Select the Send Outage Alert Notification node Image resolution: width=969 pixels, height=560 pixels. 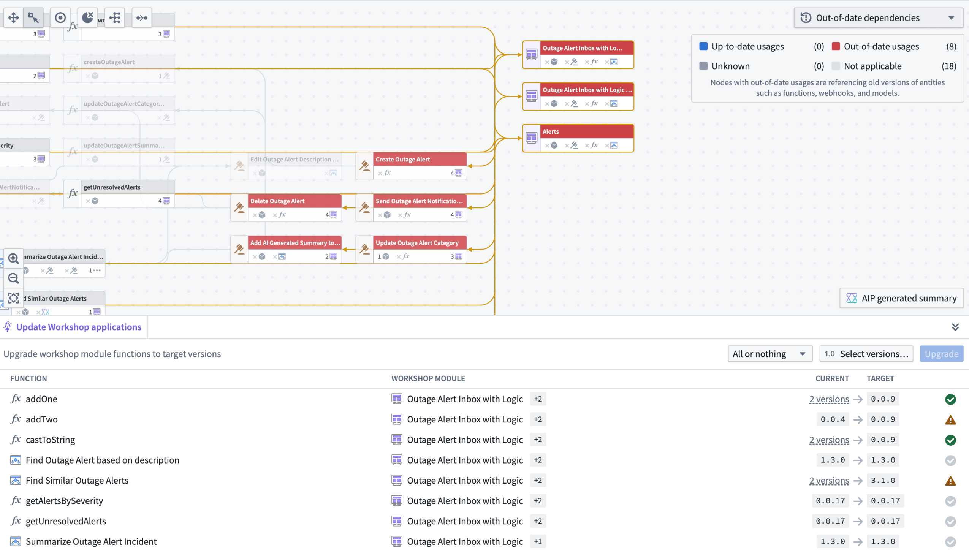[x=412, y=208]
